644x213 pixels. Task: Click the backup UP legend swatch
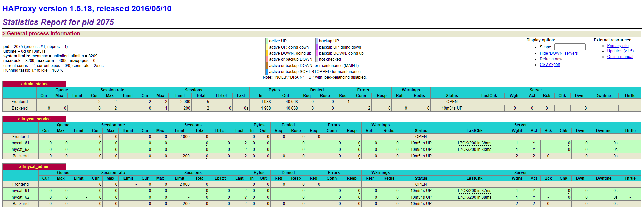(x=317, y=41)
